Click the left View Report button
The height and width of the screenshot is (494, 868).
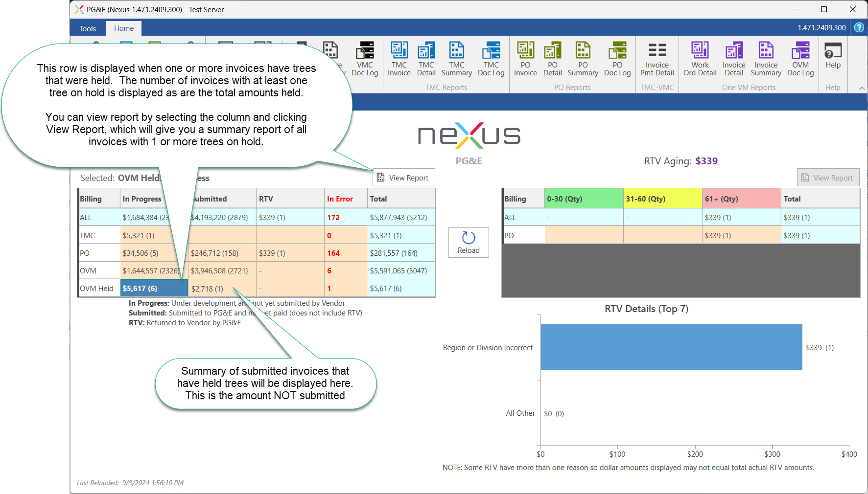(404, 178)
